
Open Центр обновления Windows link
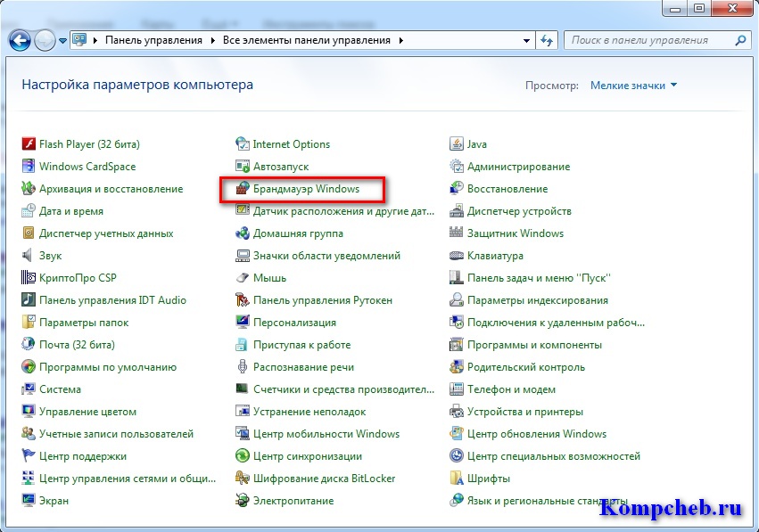tap(537, 434)
